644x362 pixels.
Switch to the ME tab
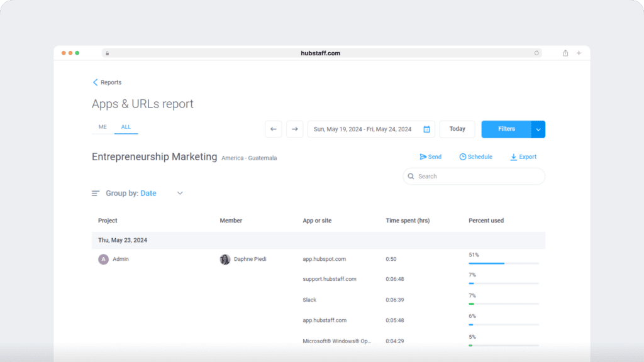tap(102, 126)
